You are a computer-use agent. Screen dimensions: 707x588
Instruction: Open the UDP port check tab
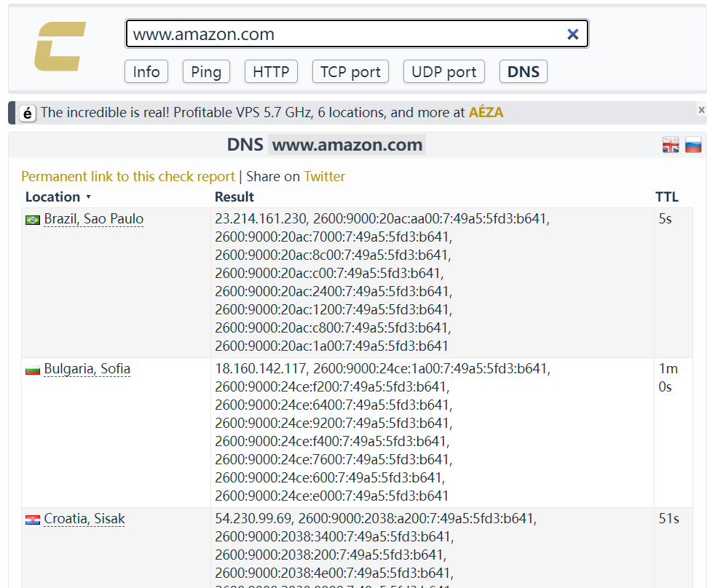pos(443,71)
